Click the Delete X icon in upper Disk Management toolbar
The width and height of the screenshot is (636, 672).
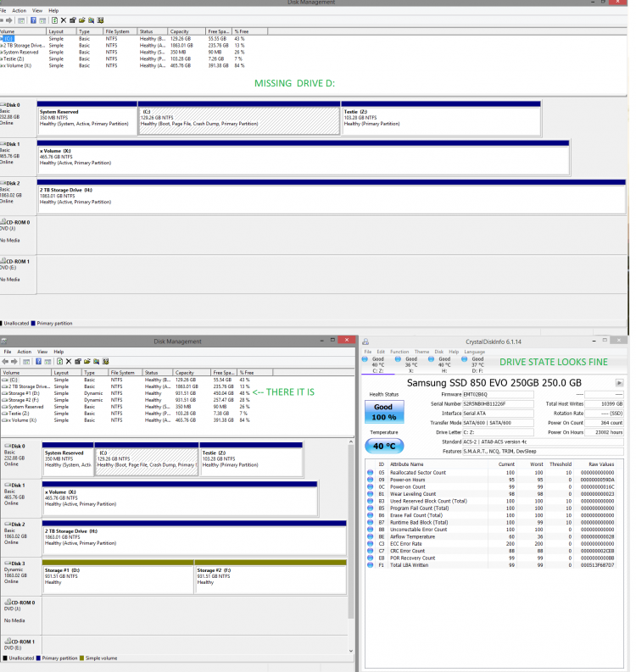pos(64,20)
